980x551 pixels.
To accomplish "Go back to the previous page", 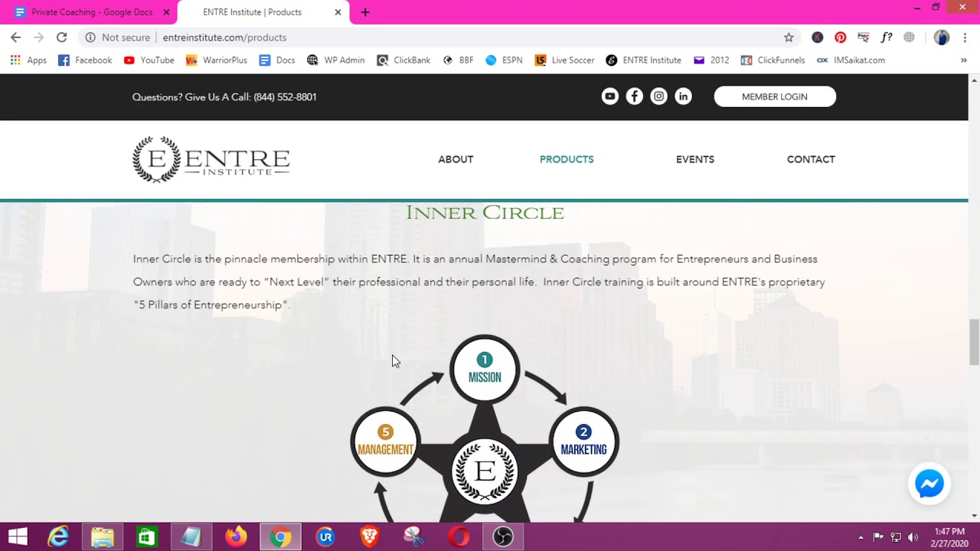I will (16, 37).
